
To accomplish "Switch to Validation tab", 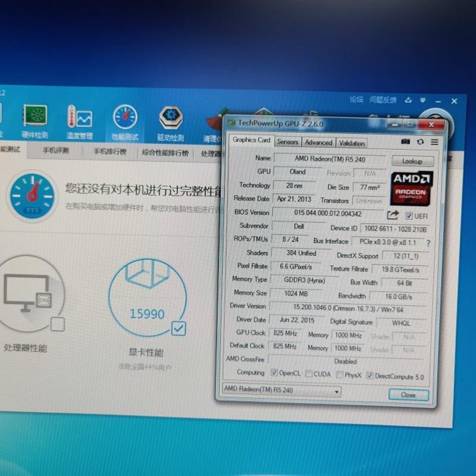I will (352, 143).
